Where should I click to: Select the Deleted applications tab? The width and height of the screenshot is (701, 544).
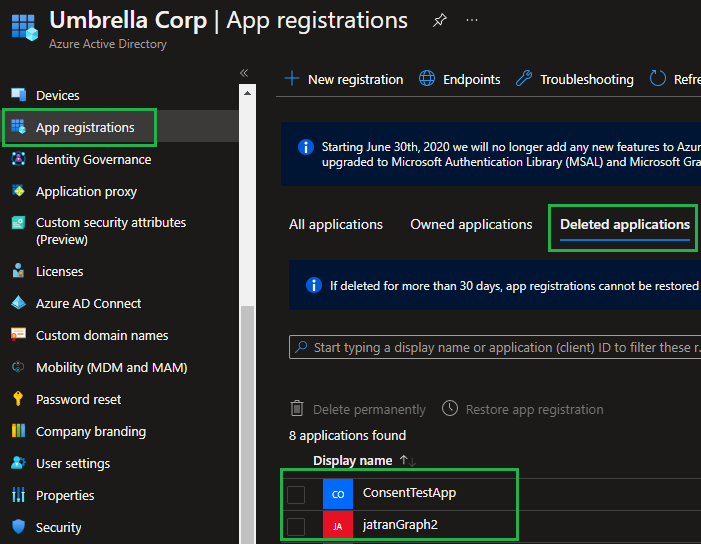(x=625, y=224)
